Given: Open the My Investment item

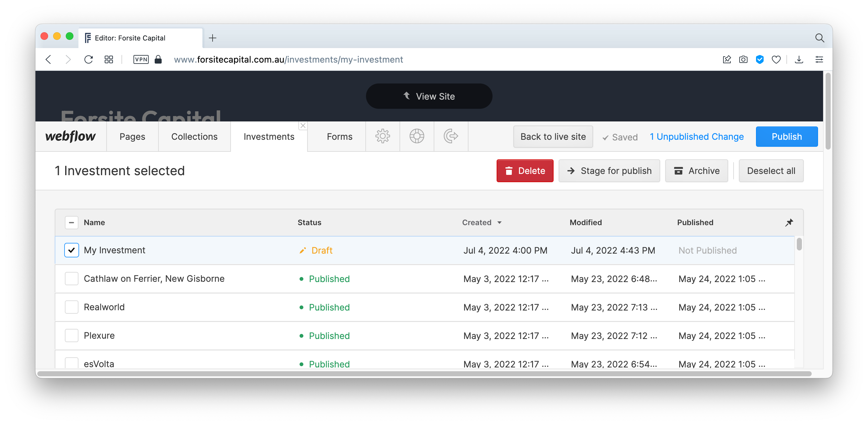Looking at the screenshot, I should click(114, 250).
